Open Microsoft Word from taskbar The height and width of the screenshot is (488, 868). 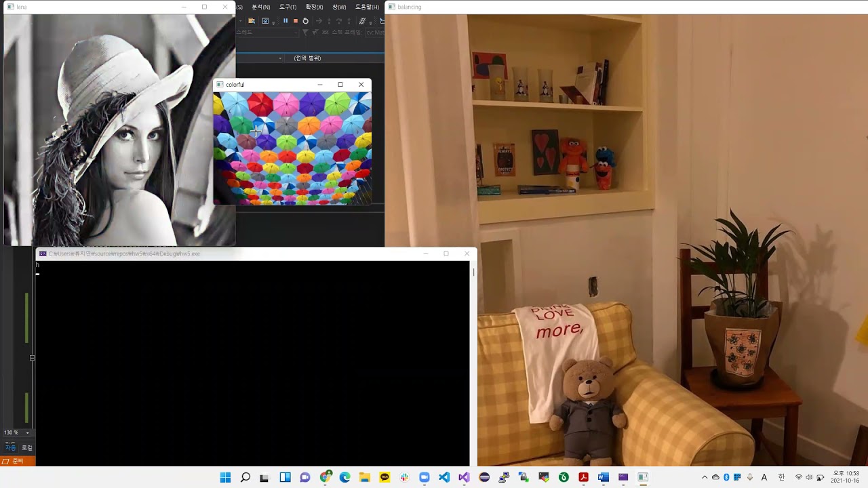(603, 477)
